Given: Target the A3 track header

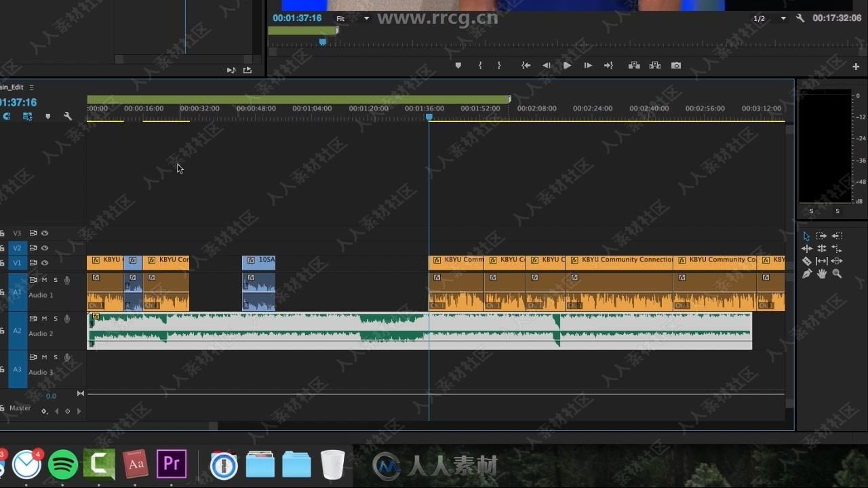Looking at the screenshot, I should [18, 369].
